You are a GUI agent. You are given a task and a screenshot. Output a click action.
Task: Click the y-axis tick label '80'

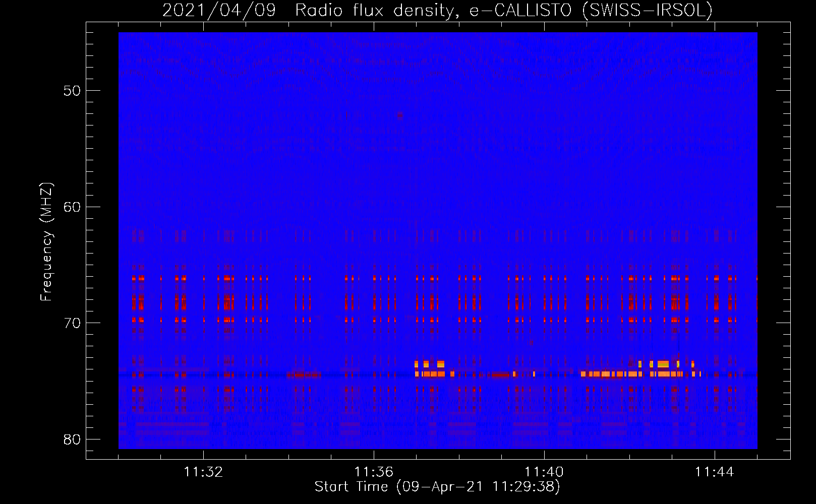(72, 439)
